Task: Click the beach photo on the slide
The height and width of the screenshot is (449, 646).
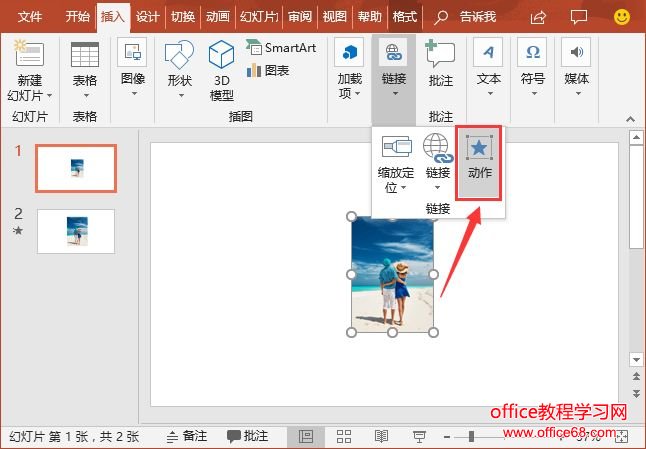Action: [392, 274]
